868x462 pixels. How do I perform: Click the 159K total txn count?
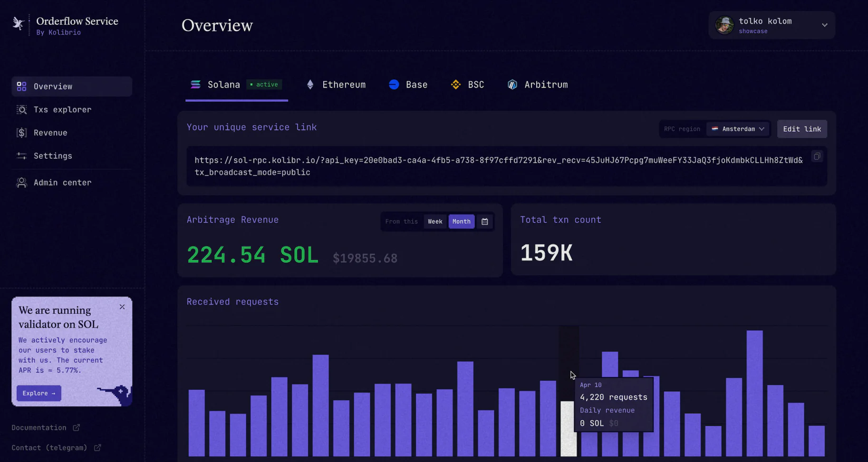(x=547, y=253)
